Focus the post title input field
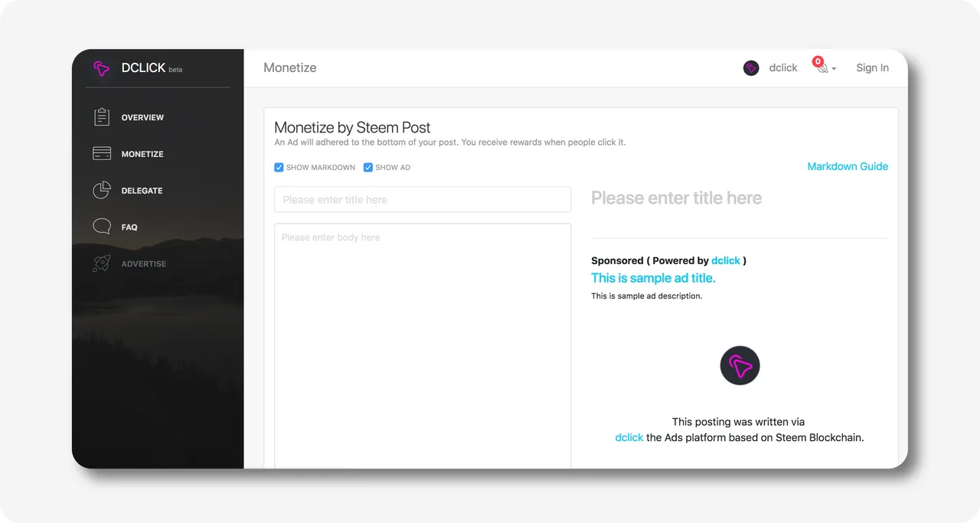980x523 pixels. pos(423,199)
